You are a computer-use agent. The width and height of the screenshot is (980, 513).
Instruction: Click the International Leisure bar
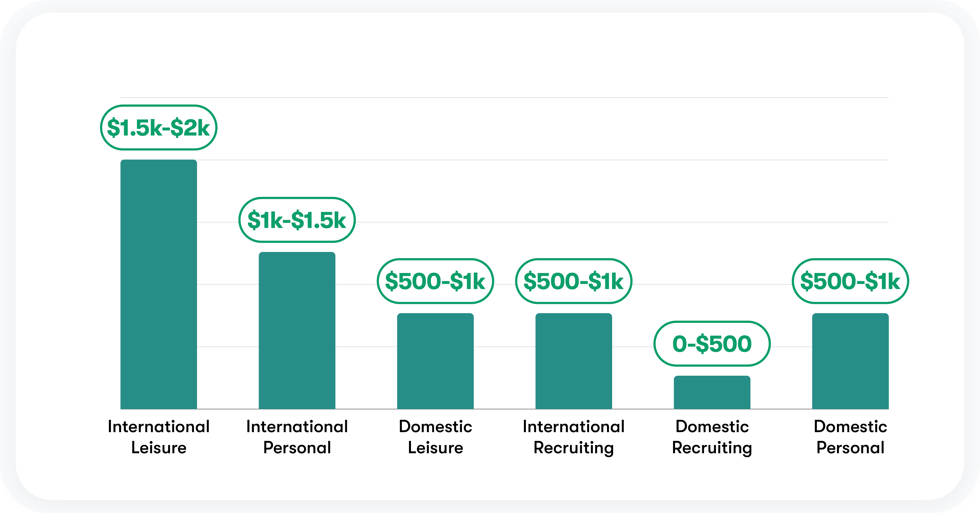click(159, 284)
